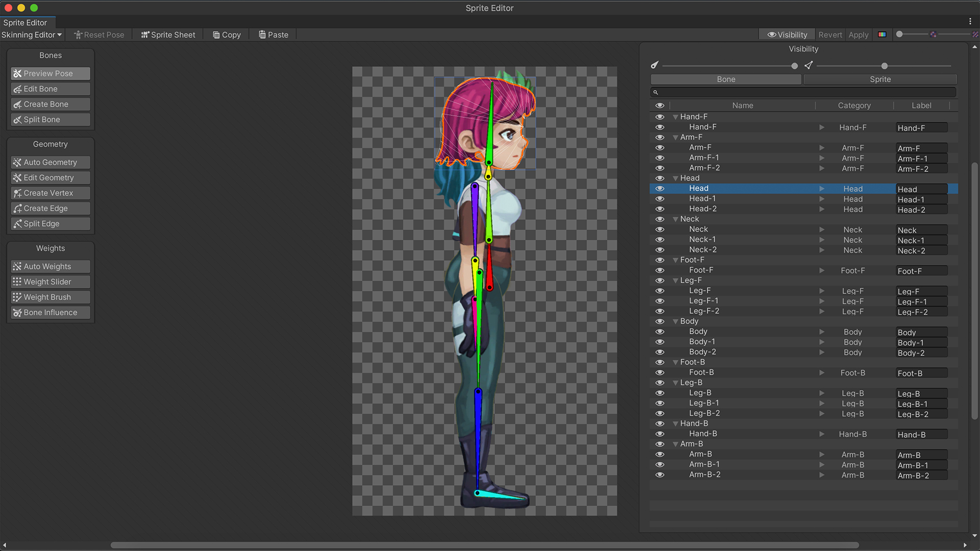Select the Create Bone tool
980x551 pixels.
pyautogui.click(x=50, y=104)
